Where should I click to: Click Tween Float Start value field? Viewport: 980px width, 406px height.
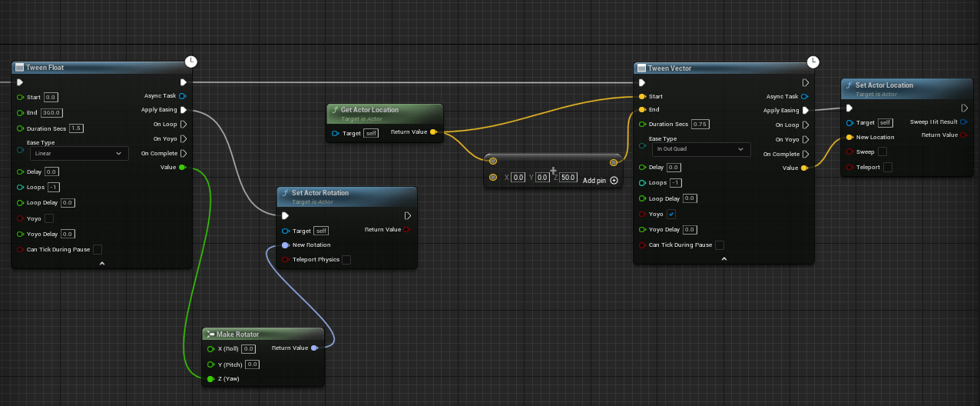[x=51, y=98]
